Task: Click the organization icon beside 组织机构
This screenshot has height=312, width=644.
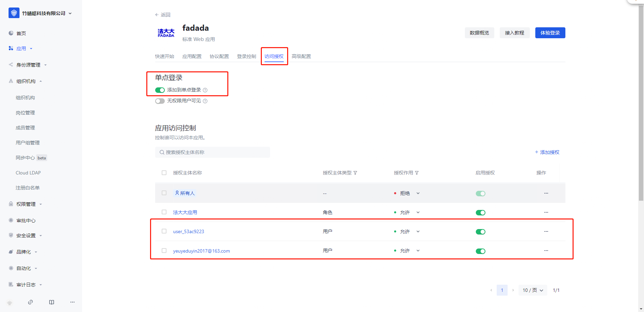Action: [x=11, y=81]
